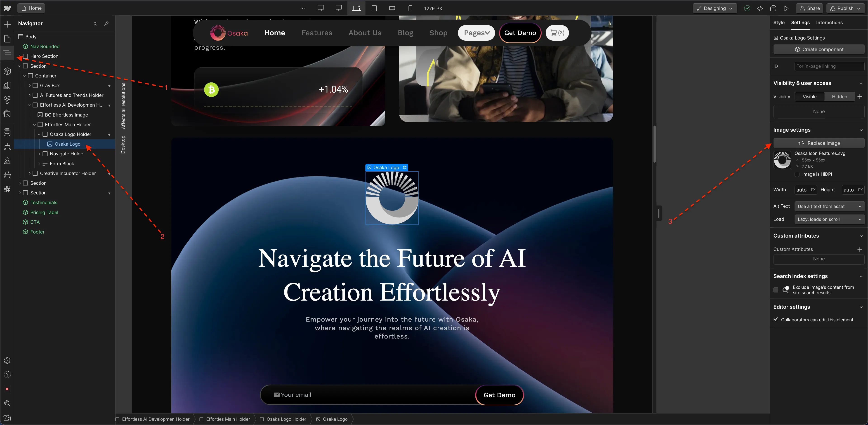Open the Logic flows panel
The width and height of the screenshot is (868, 425).
tap(7, 146)
